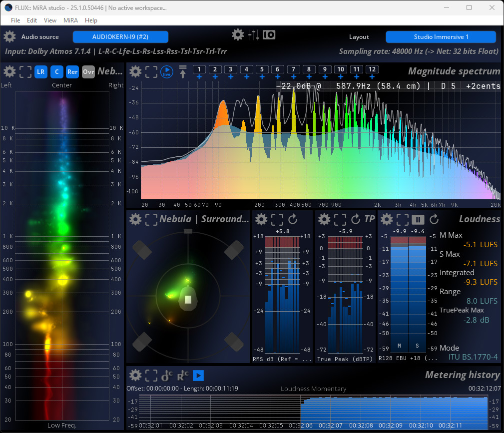Select spectrum channel 12 button
504x433 pixels.
click(372, 69)
